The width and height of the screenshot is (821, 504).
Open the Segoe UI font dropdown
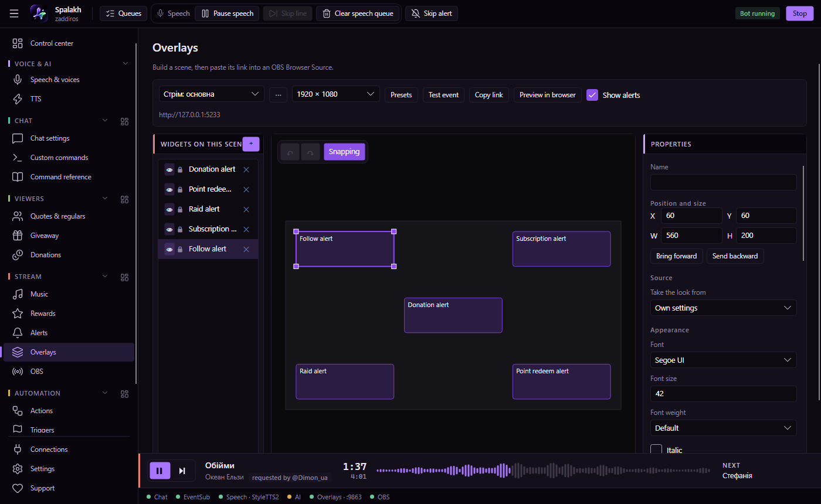coord(723,360)
